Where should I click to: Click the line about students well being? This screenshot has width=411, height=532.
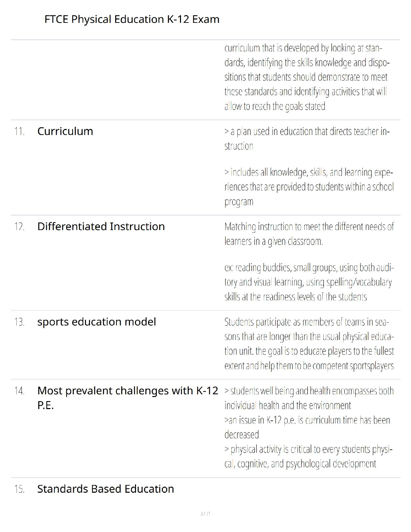[308, 398]
